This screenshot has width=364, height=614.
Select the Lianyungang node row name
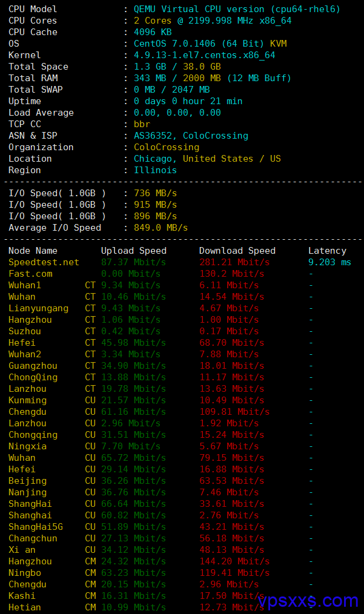coord(38,308)
